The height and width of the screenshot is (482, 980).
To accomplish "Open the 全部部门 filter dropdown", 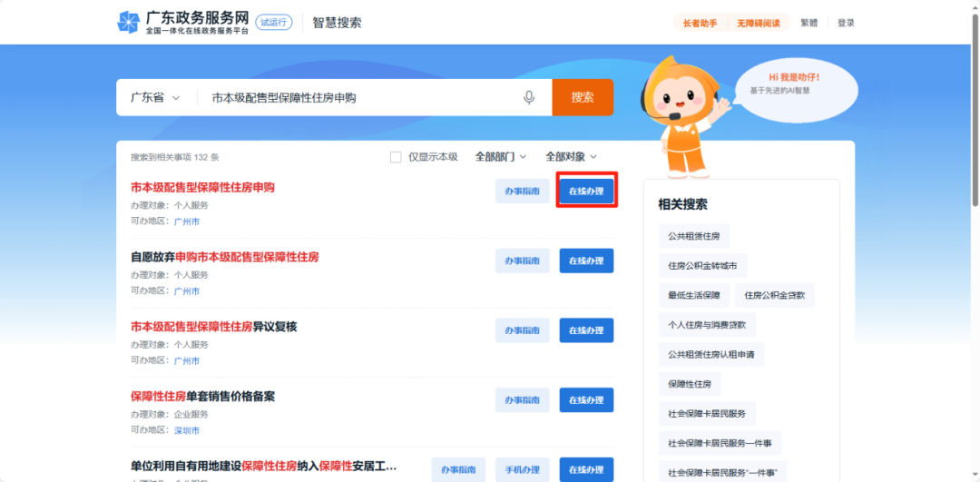I will (501, 157).
